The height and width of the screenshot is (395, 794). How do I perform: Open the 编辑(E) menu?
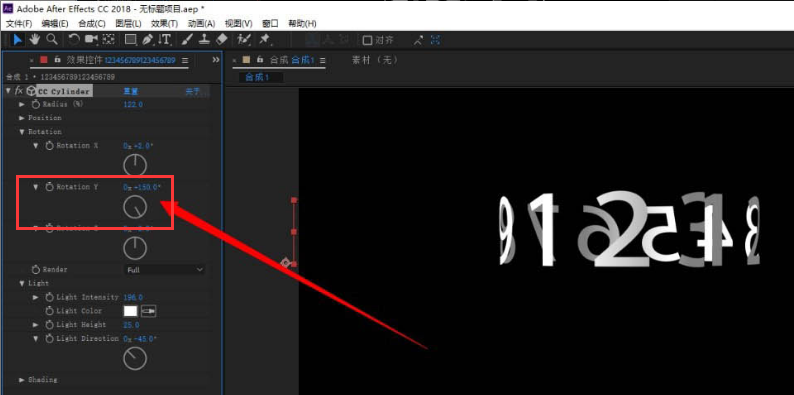point(55,24)
